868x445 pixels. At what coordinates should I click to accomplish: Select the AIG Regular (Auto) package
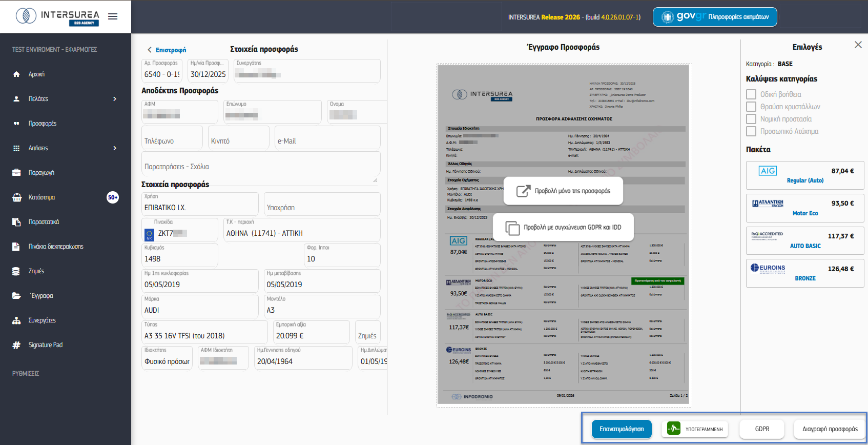pos(804,175)
